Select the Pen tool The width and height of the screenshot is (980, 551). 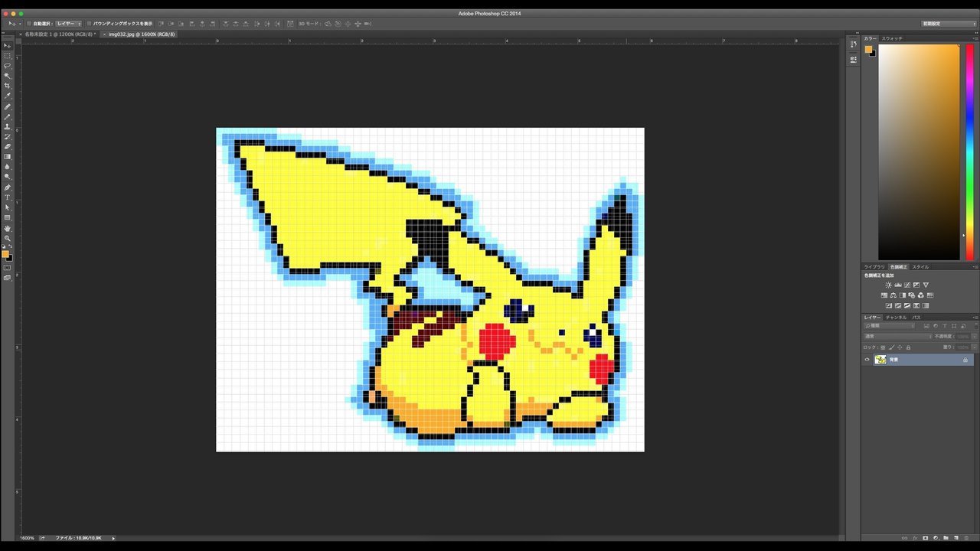coord(8,187)
